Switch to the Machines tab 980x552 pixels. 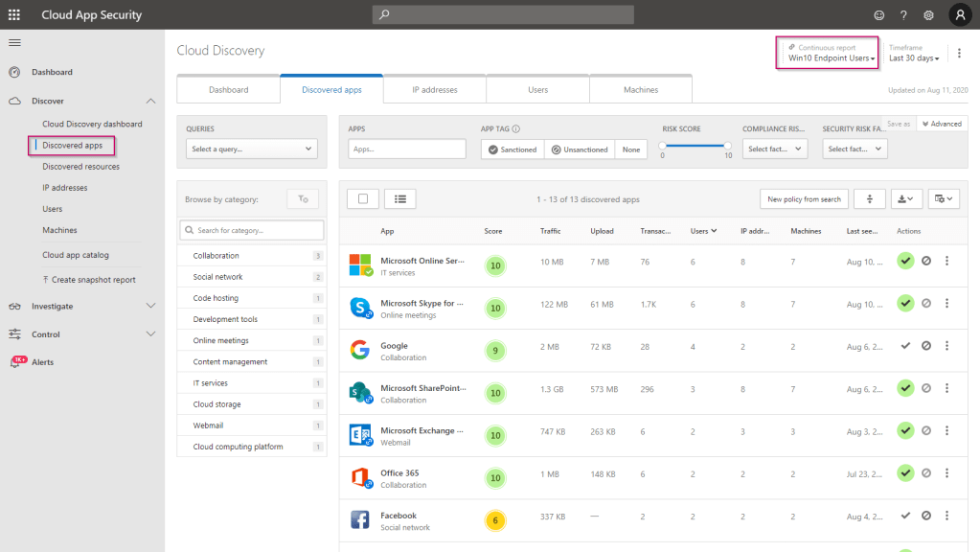640,90
